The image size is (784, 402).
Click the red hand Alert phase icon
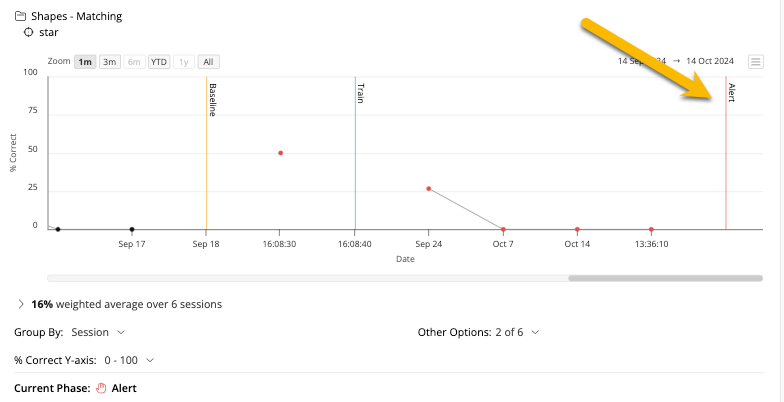click(100, 388)
